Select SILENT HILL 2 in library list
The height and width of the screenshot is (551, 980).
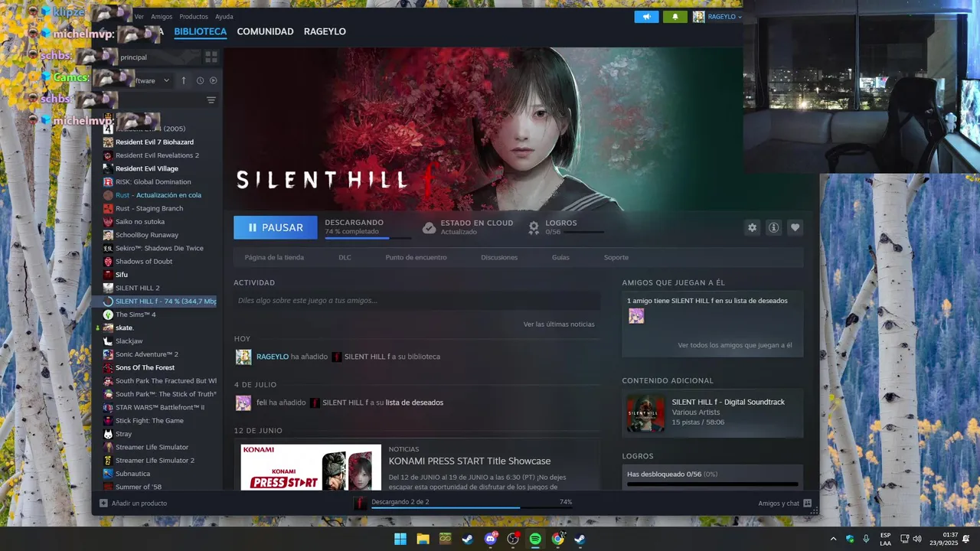point(138,288)
